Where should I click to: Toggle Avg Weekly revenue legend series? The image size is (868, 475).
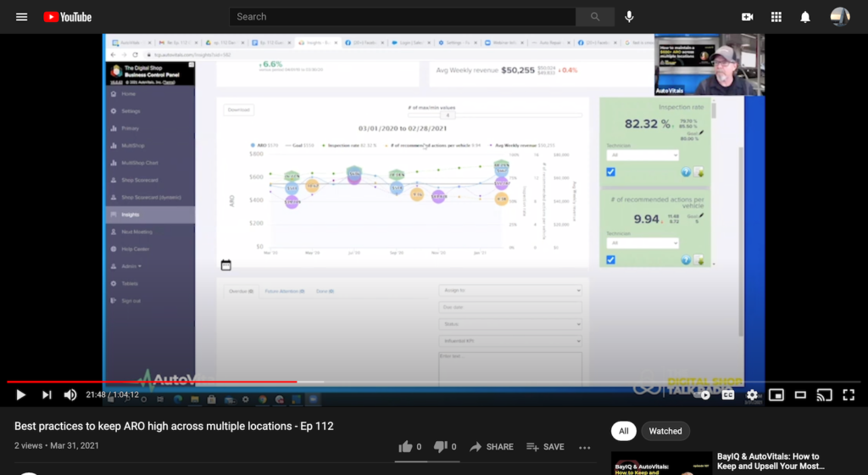(522, 146)
